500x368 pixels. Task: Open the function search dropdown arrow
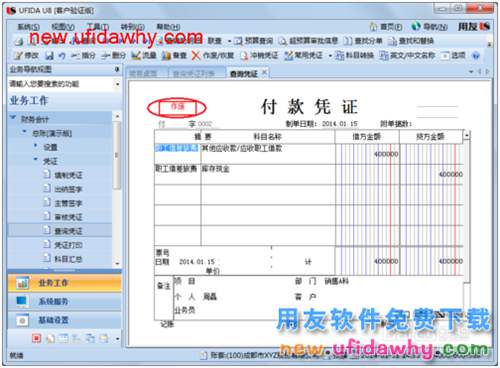(x=117, y=84)
